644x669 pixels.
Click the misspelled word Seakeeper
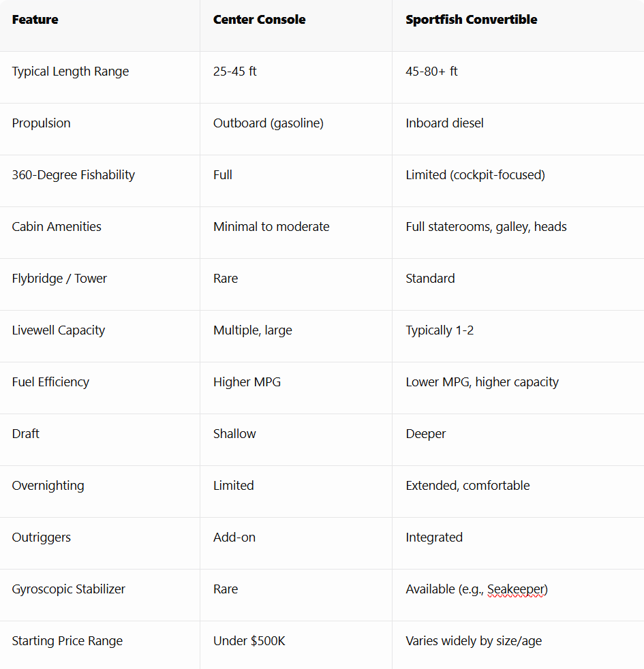(516, 589)
